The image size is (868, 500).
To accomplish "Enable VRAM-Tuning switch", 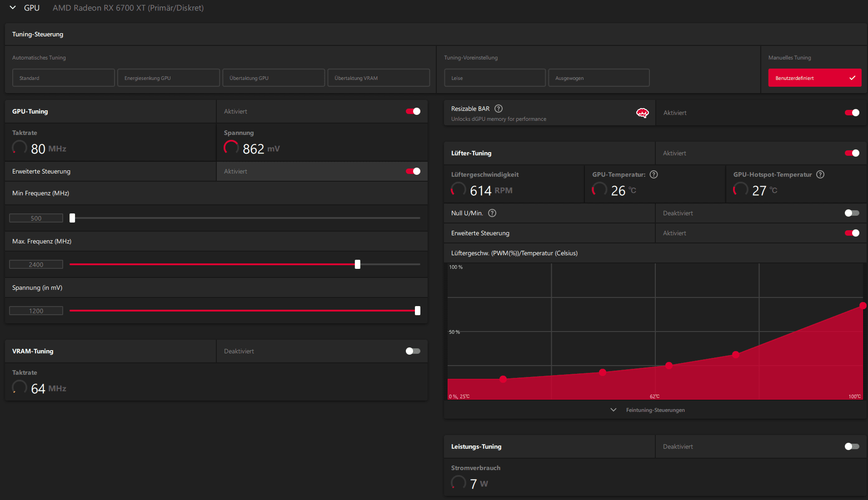I will 413,351.
